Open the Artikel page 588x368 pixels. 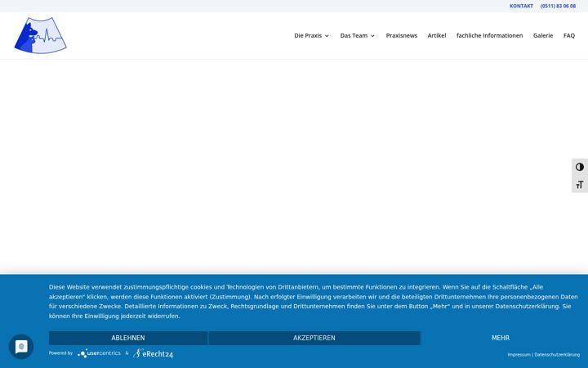[x=437, y=36]
